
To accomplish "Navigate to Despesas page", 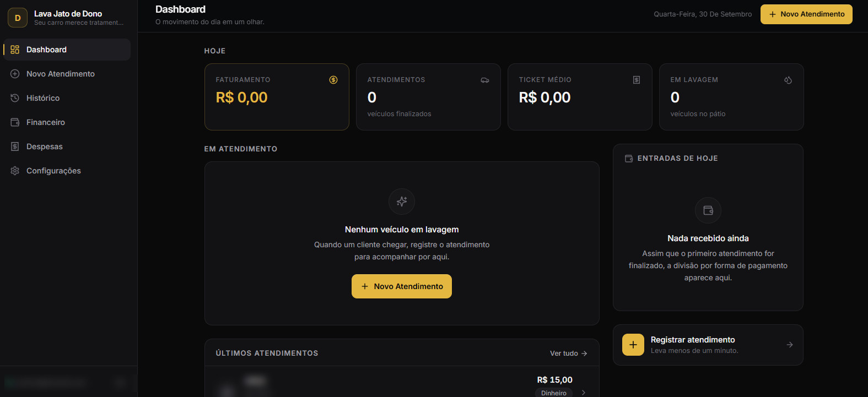I will 67,146.
